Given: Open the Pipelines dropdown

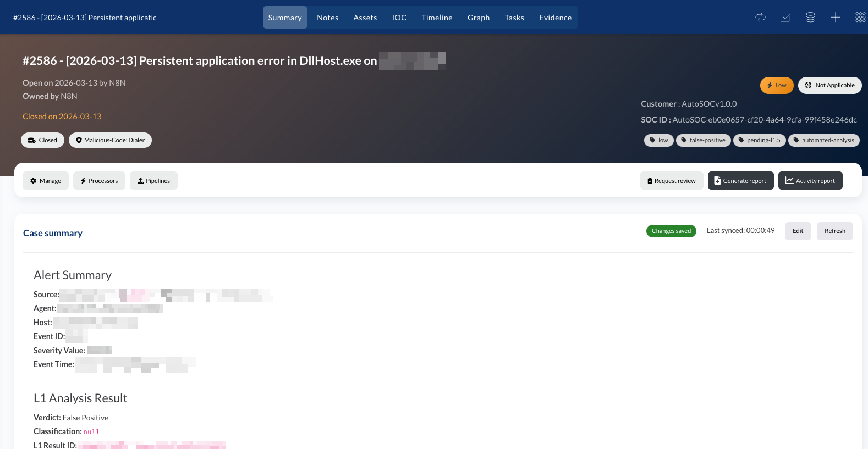Looking at the screenshot, I should [153, 180].
